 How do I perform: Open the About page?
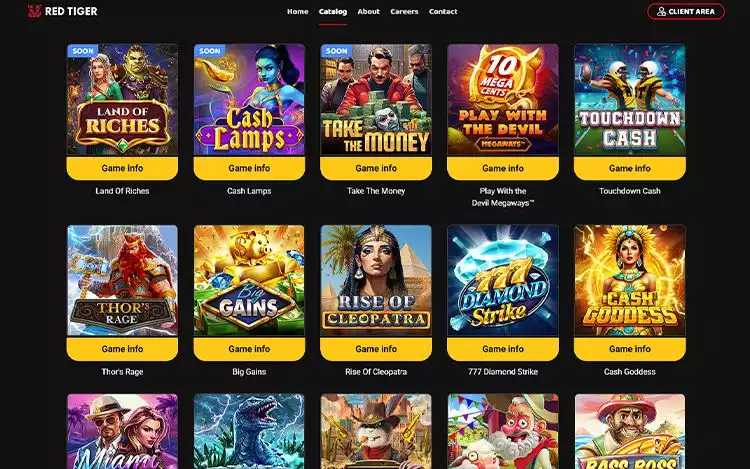pyautogui.click(x=368, y=11)
